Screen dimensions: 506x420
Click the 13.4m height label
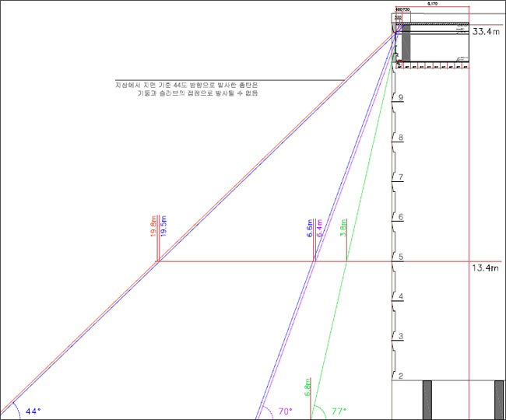487,268
